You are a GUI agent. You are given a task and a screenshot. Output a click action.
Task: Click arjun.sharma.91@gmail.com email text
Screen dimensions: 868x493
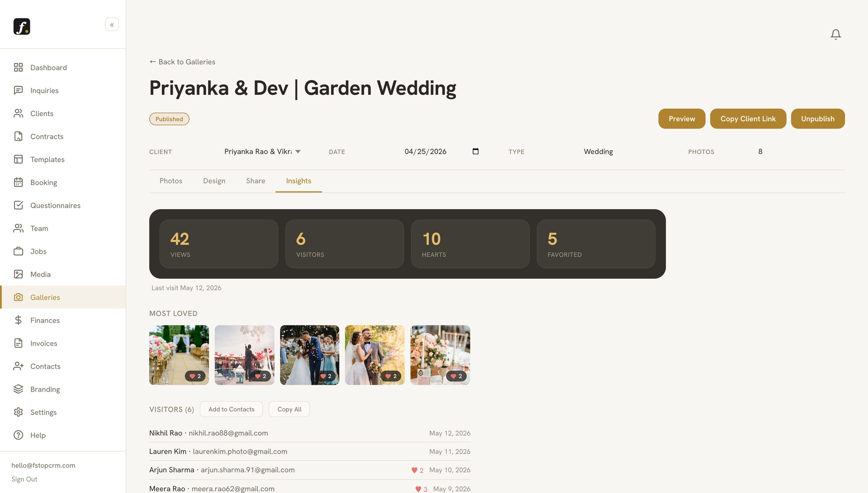tap(248, 470)
